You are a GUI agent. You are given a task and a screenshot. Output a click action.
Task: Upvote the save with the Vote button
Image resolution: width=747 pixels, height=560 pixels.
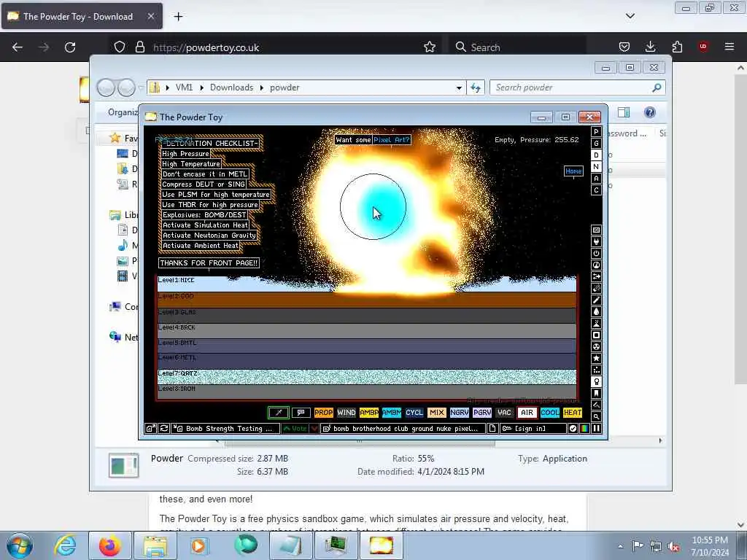295,429
